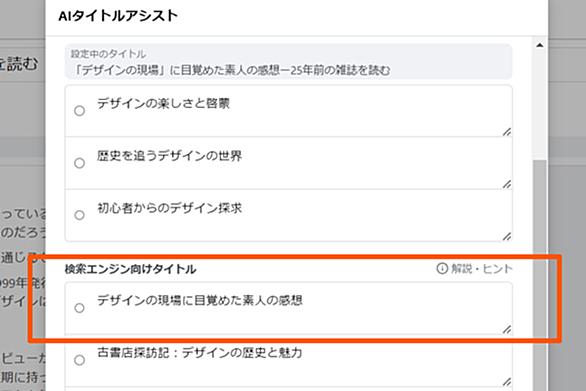Screen dimensions: 586x391
Task: Click the scrollbar up arrow
Action: 540,46
